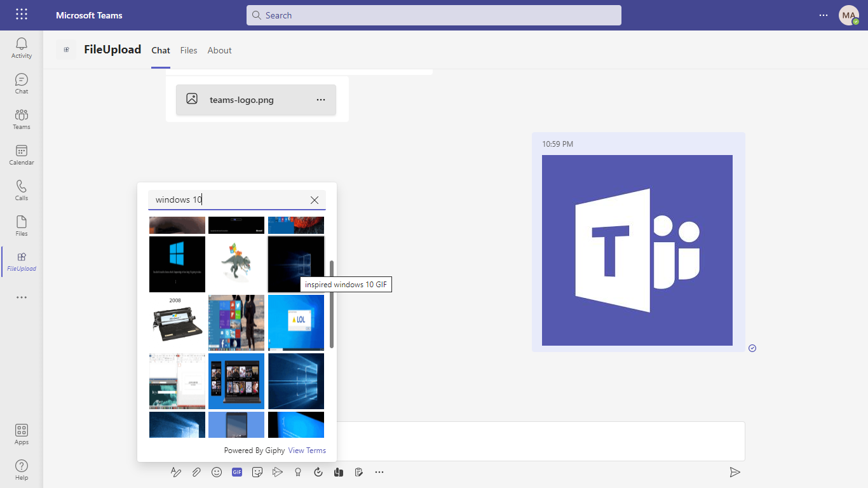Show more apps ellipsis in sidebar
Image resolution: width=868 pixels, height=488 pixels.
pyautogui.click(x=22, y=297)
